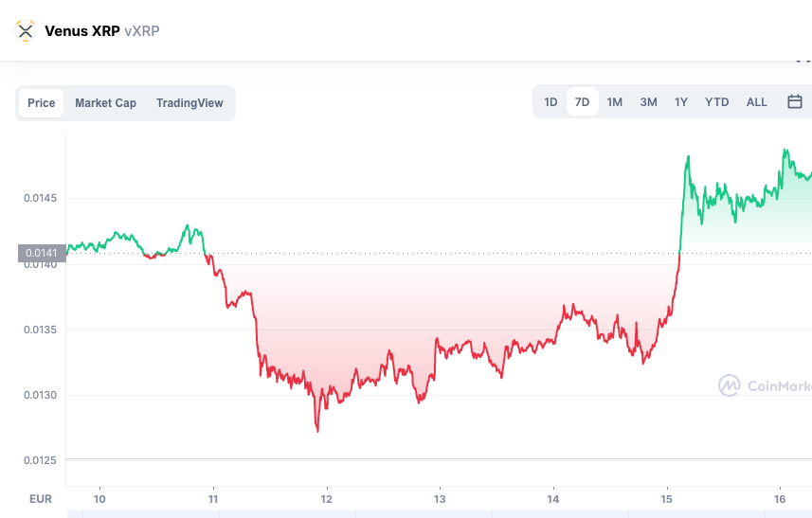Open the TradingView chart tab

189,103
